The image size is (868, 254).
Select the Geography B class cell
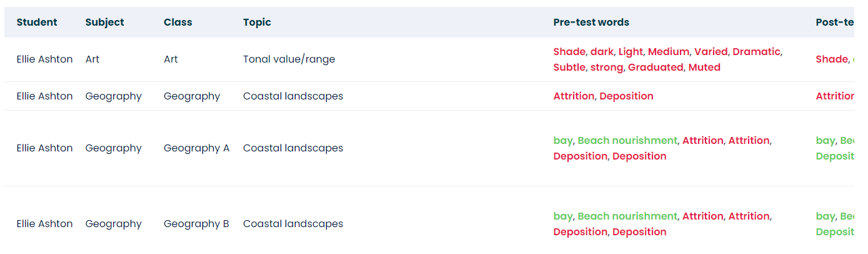pyautogui.click(x=196, y=224)
